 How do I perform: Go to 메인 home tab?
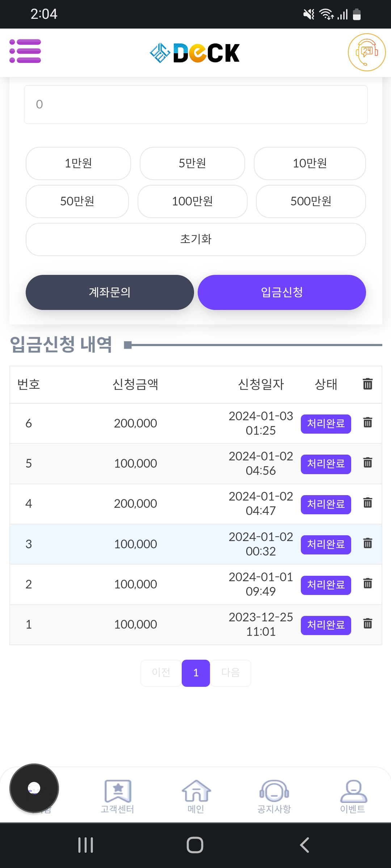(x=196, y=796)
